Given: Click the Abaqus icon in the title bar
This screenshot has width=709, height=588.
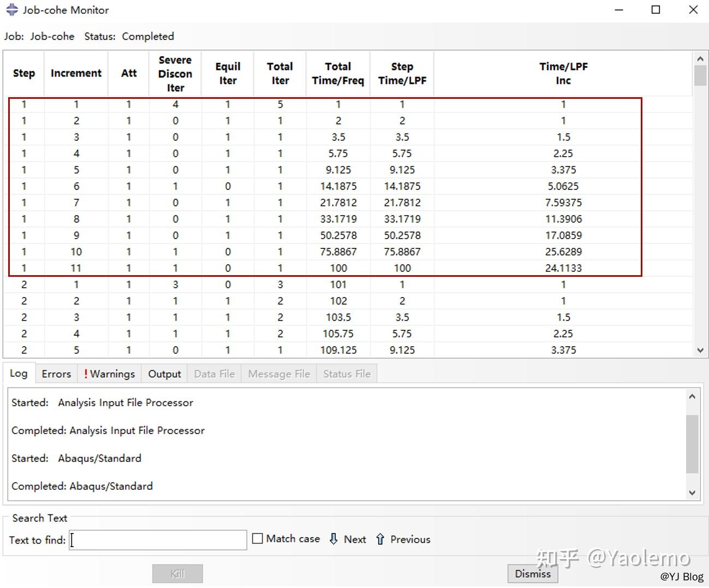Looking at the screenshot, I should 12,10.
